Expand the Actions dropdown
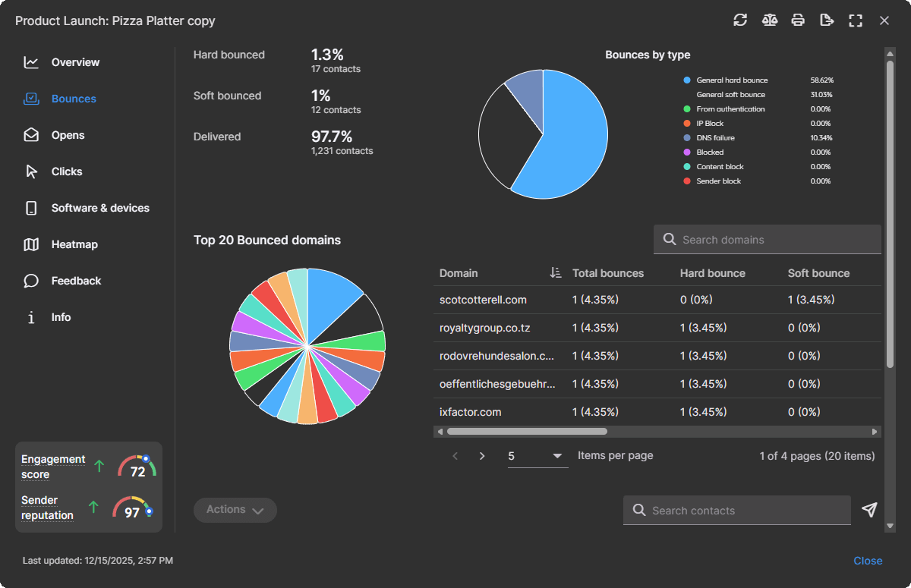911x588 pixels. click(x=235, y=510)
